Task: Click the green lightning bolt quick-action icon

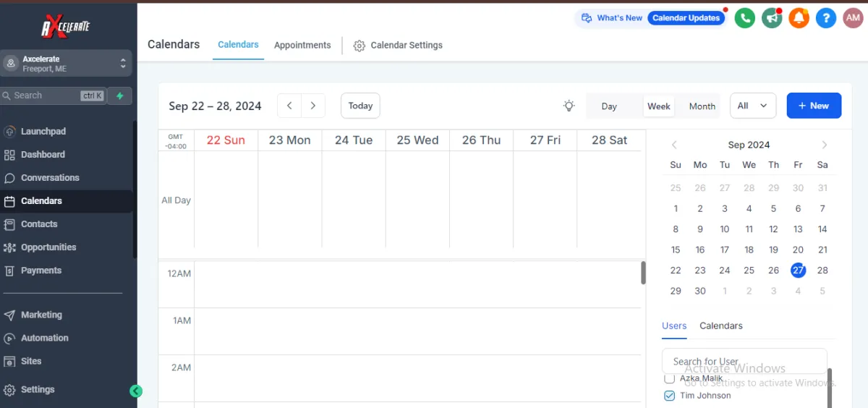Action: tap(119, 95)
